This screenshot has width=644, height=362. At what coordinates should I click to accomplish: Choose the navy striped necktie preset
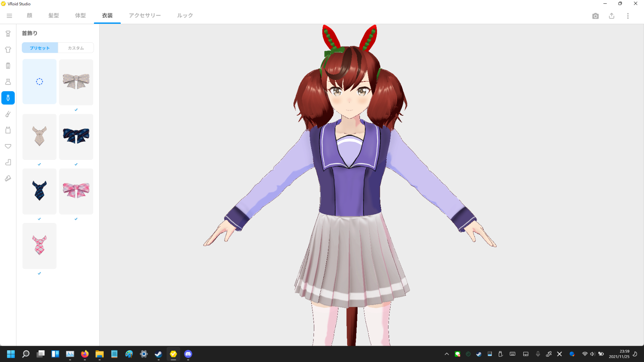tap(39, 191)
